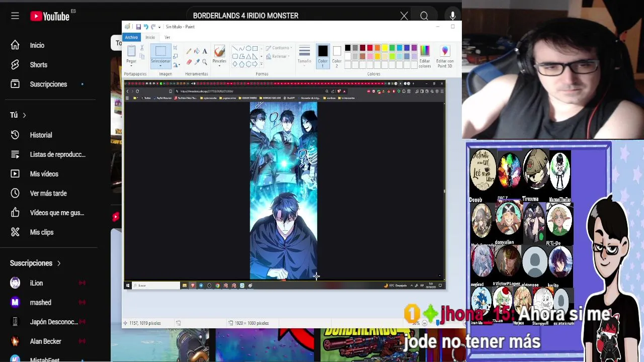This screenshot has height=362, width=644.
Task: Open the Rellenar fill dropdown
Action: (x=278, y=56)
